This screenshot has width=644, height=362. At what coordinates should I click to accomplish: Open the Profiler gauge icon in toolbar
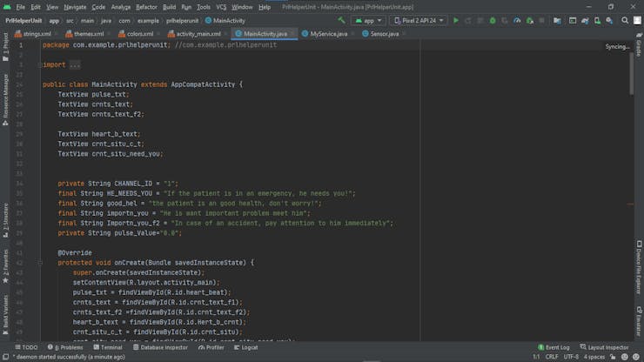click(x=517, y=20)
